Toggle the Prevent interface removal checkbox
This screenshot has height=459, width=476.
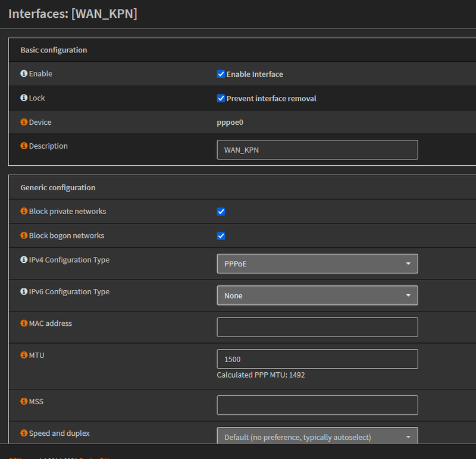point(221,98)
